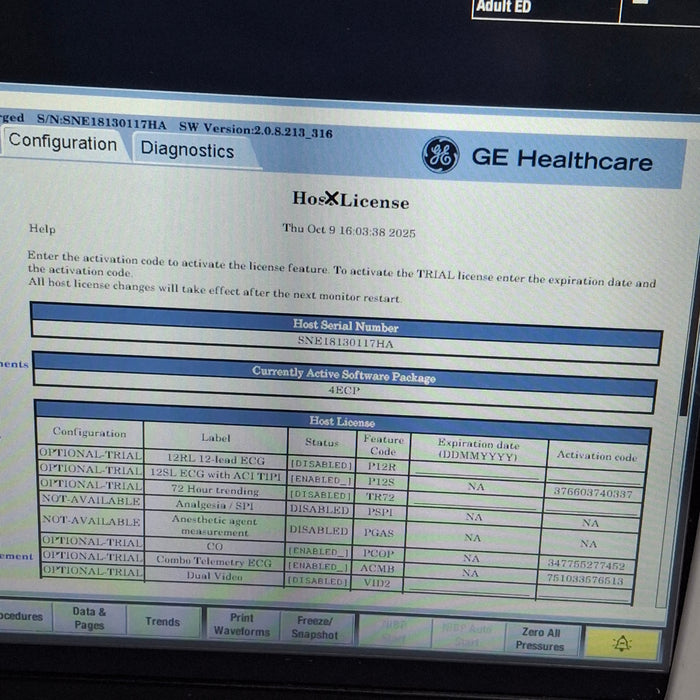Click the Expiration date column header
Image resolution: width=700 pixels, height=700 pixels.
tap(478, 450)
